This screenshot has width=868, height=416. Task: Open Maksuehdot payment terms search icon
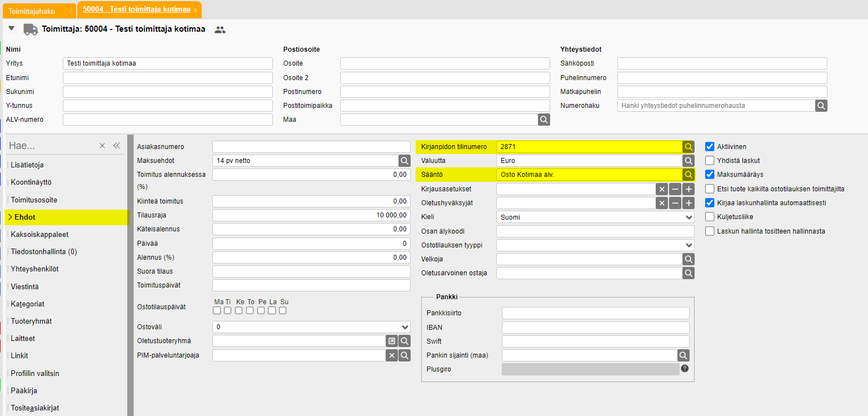pos(405,161)
